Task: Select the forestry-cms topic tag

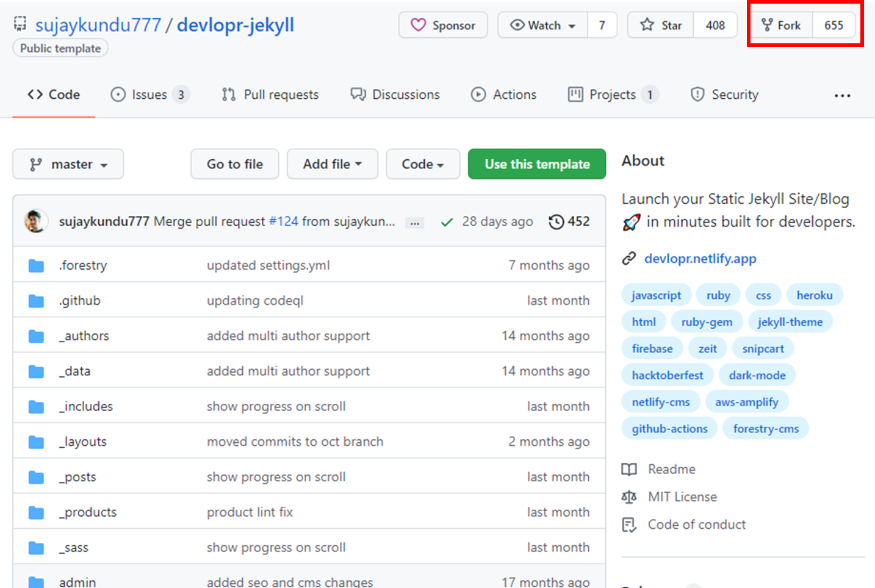Action: coord(766,429)
